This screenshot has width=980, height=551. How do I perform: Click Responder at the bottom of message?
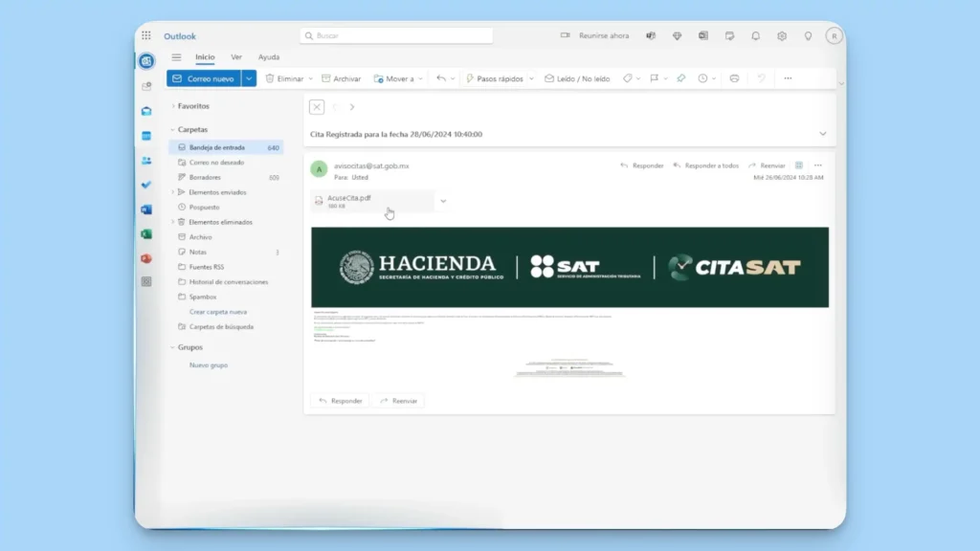click(341, 401)
